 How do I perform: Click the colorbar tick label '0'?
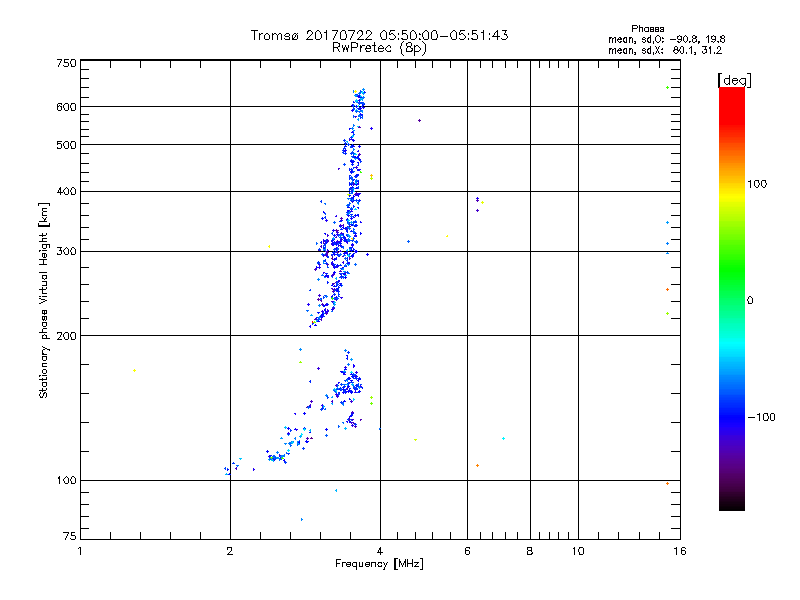pos(750,301)
